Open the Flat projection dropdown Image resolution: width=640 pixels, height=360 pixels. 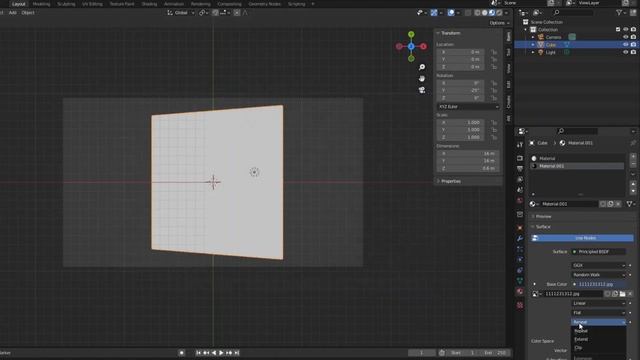pyautogui.click(x=598, y=313)
